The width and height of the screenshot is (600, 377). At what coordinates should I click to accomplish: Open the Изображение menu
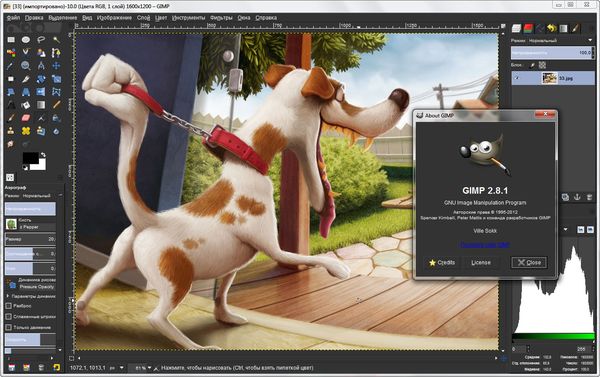click(x=114, y=18)
